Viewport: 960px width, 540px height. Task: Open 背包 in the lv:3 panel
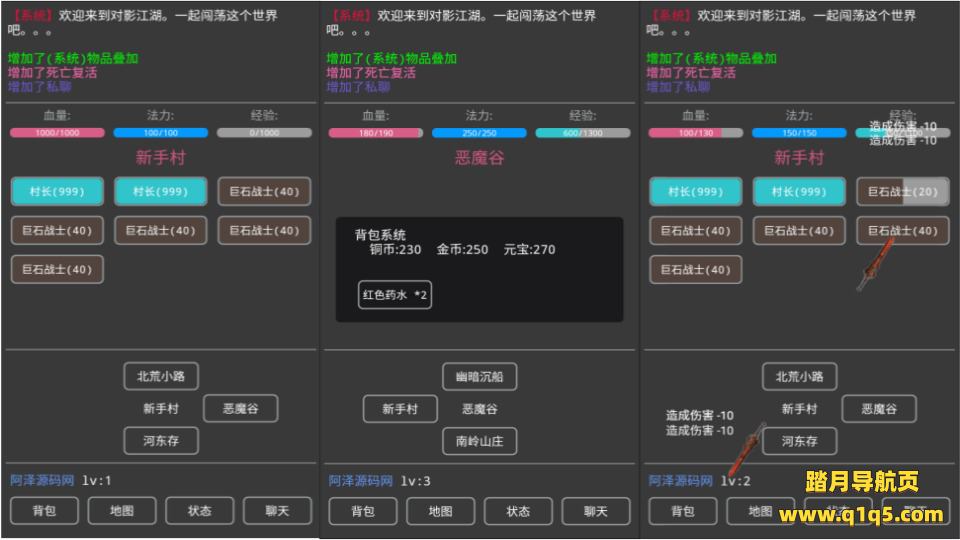pyautogui.click(x=362, y=511)
